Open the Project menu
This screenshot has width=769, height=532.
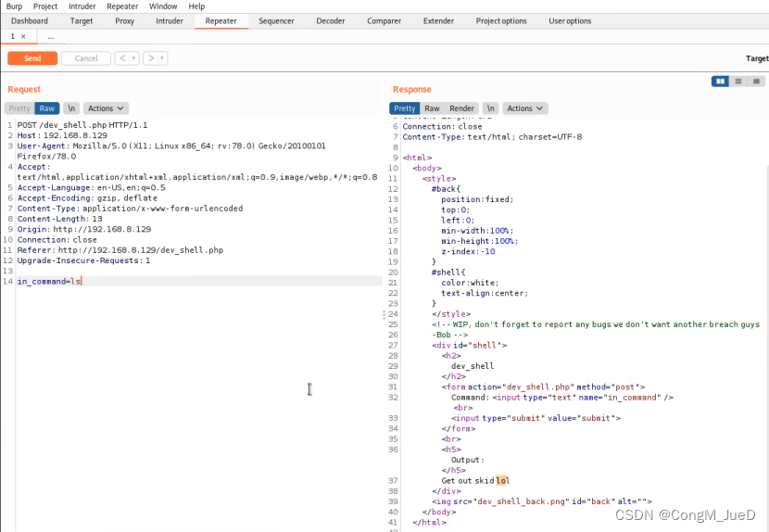(x=45, y=6)
